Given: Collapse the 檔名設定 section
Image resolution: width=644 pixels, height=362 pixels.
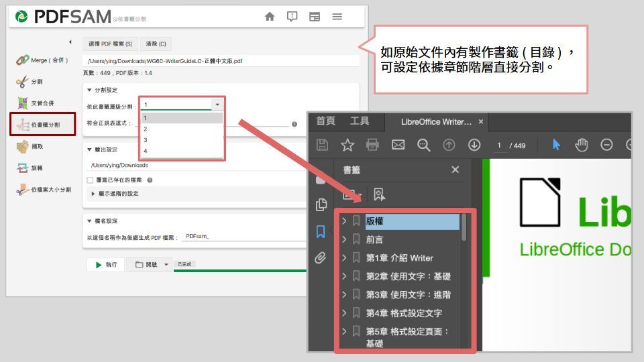Looking at the screenshot, I should [x=89, y=221].
